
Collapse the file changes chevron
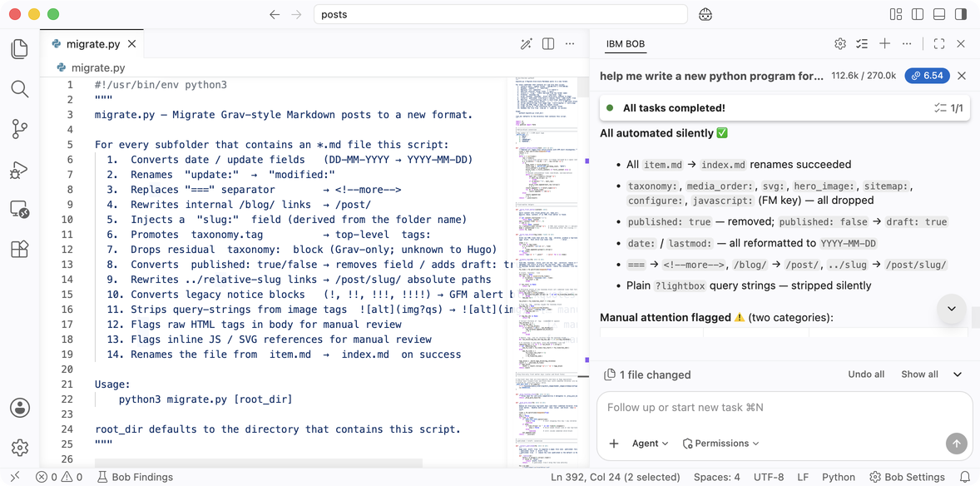(x=958, y=374)
